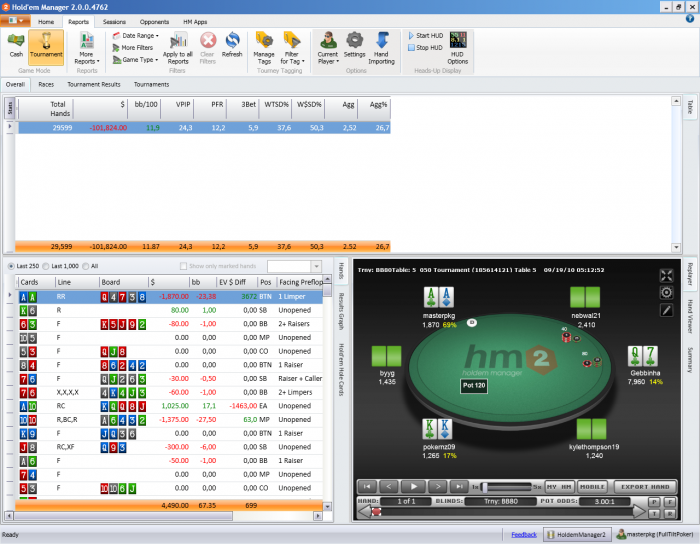The height and width of the screenshot is (544, 700).
Task: Toggle P button in replayer
Action: pyautogui.click(x=654, y=502)
